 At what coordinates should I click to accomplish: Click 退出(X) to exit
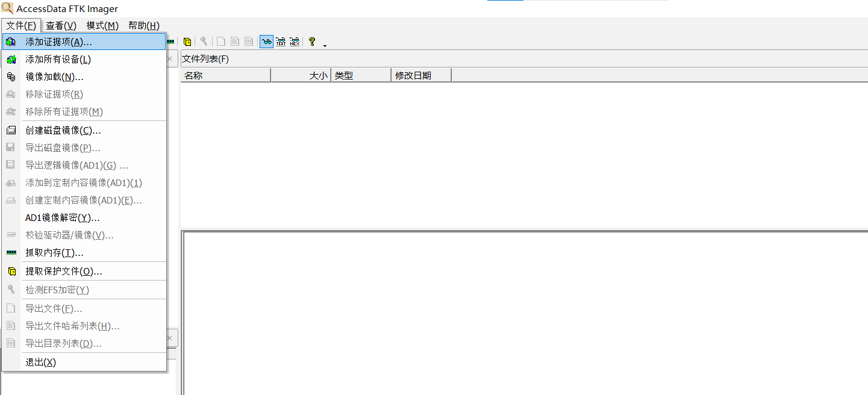(84, 362)
